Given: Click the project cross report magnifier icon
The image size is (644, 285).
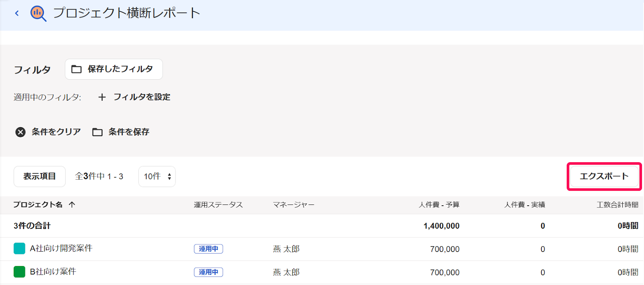Looking at the screenshot, I should [x=38, y=13].
